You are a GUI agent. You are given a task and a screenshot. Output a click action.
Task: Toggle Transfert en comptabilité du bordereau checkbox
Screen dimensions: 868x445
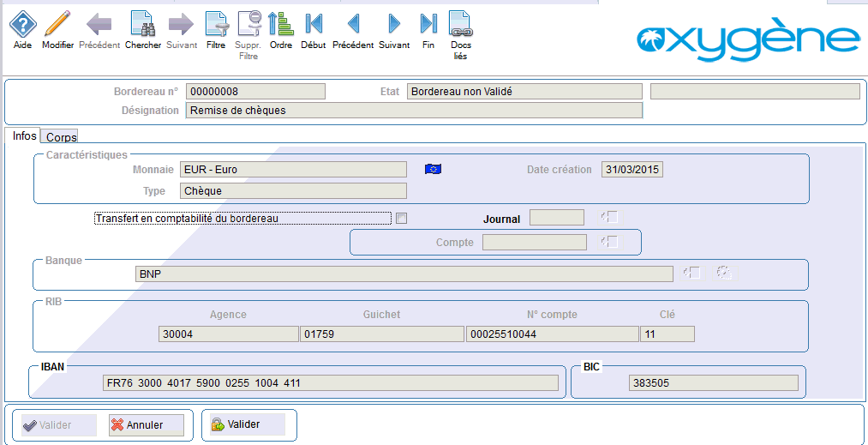coord(402,219)
